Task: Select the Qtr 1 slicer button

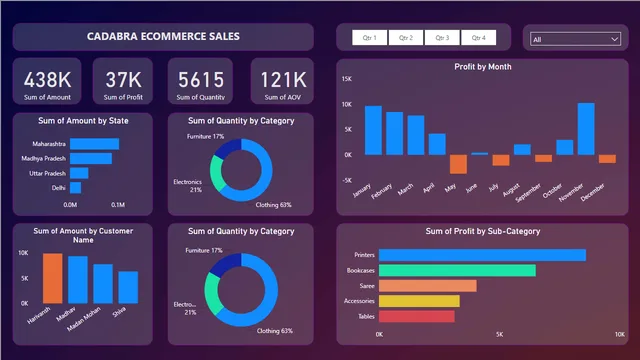Action: coord(369,38)
